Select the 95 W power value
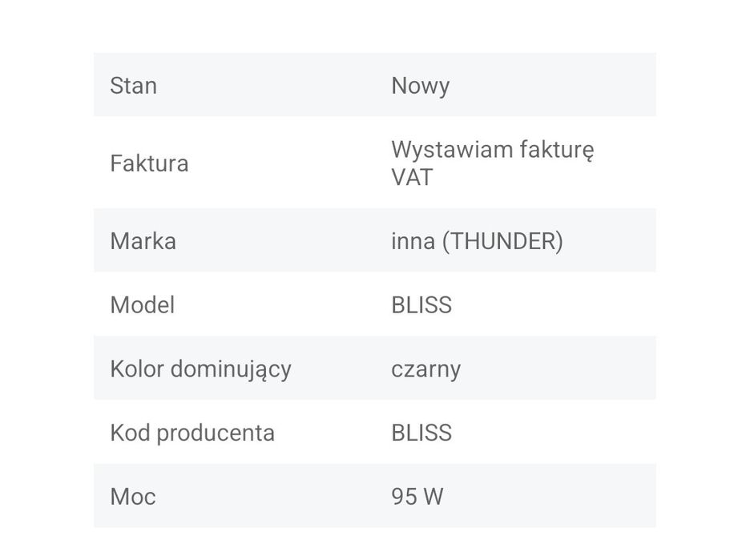Image resolution: width=750 pixels, height=560 pixels. point(417,497)
